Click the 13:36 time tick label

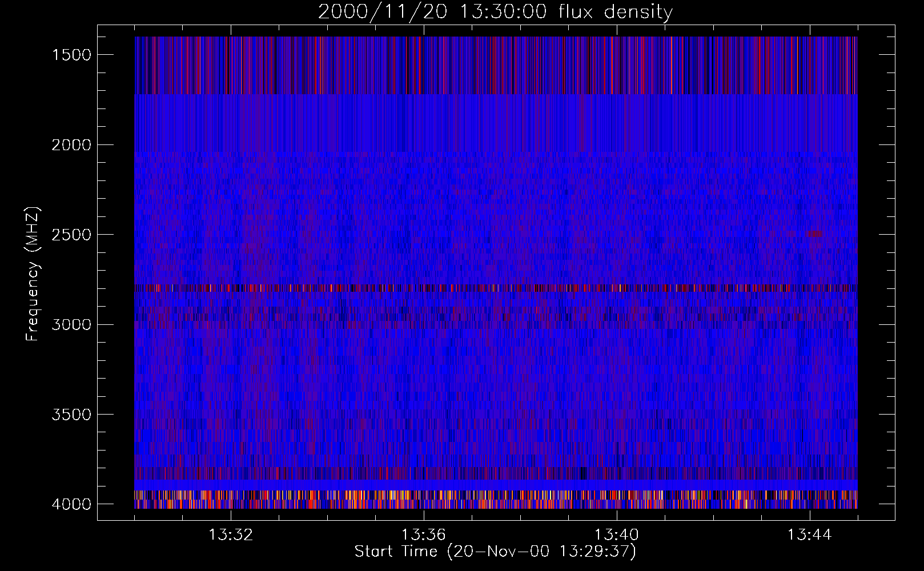click(424, 535)
